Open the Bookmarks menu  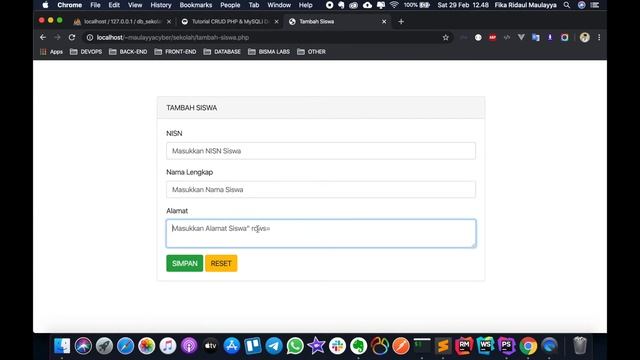[x=196, y=5]
